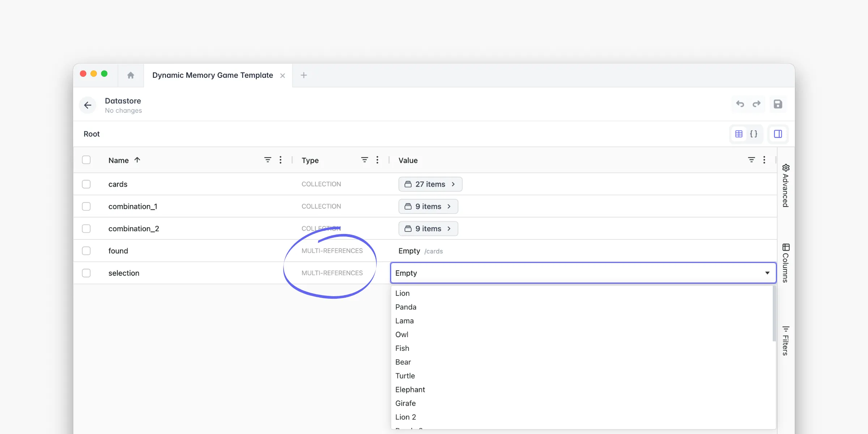
Task: Open the Advanced panel
Action: (x=786, y=186)
